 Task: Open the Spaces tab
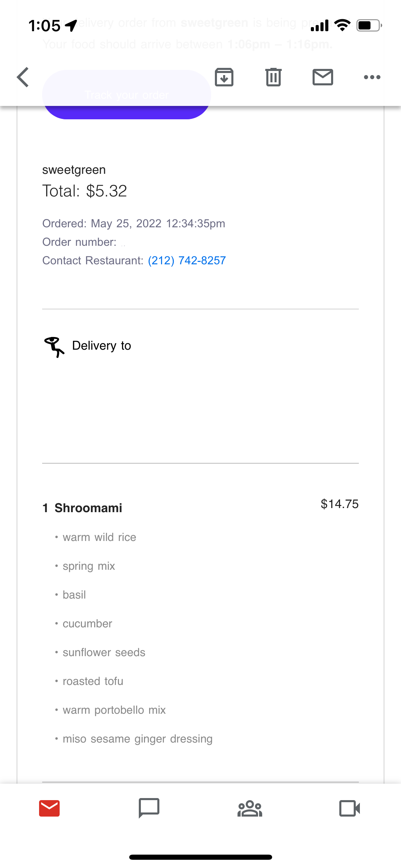(250, 808)
